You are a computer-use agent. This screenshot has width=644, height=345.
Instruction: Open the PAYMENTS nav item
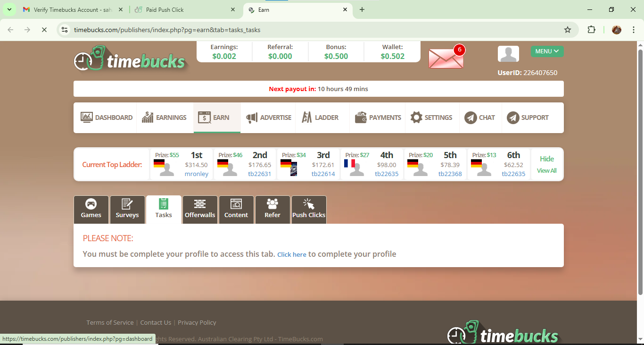coord(378,118)
